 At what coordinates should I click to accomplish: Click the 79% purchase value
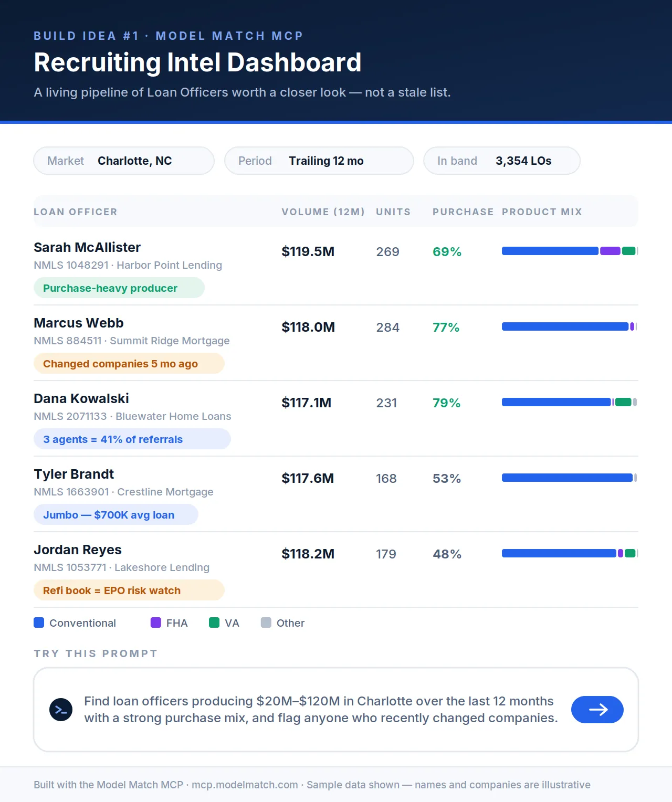click(446, 403)
